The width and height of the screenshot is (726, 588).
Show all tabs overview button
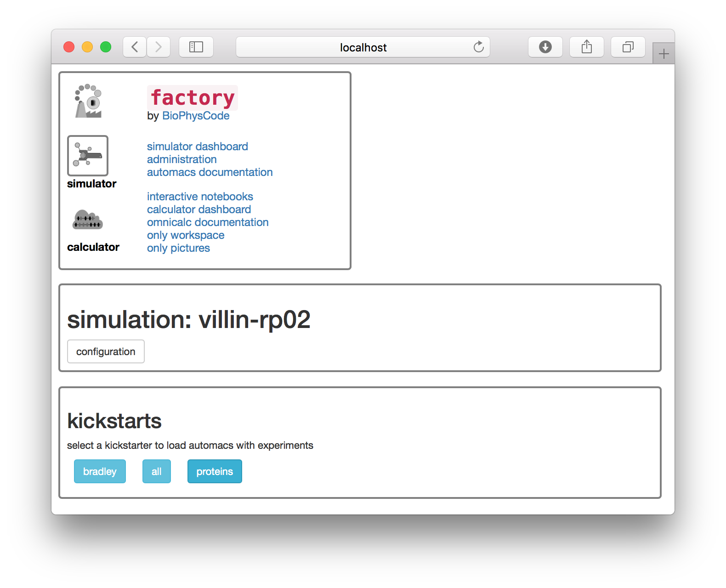pos(628,47)
